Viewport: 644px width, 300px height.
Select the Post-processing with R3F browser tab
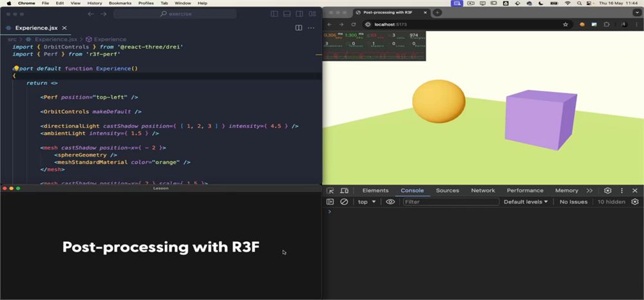[392, 12]
